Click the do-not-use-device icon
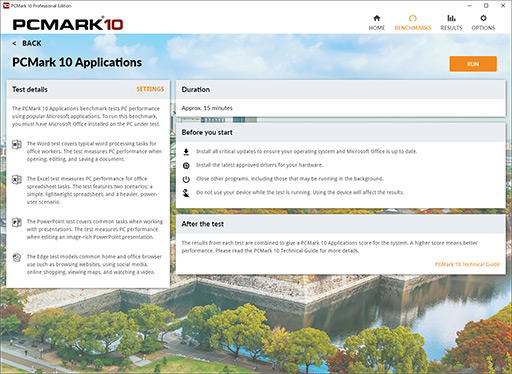The image size is (512, 374). coord(186,193)
